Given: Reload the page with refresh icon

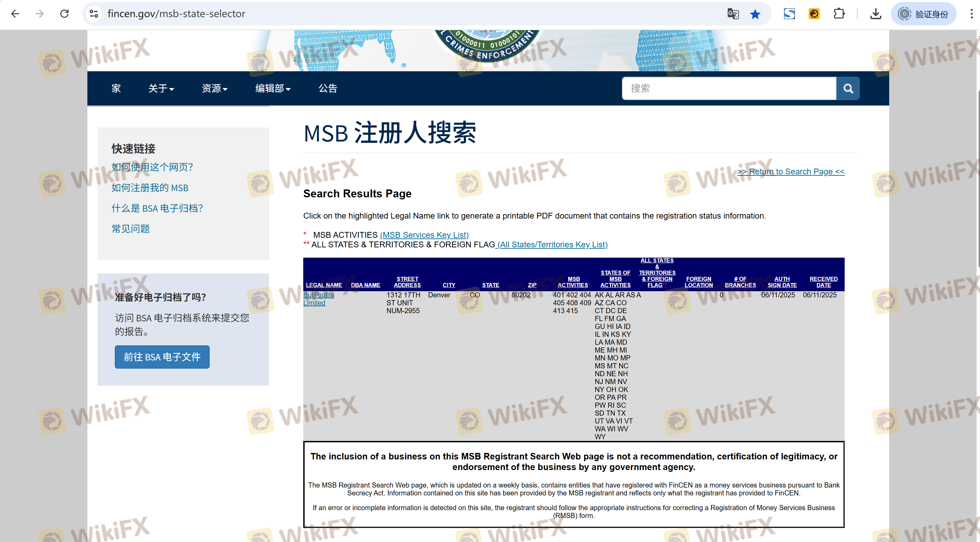Looking at the screenshot, I should [64, 14].
